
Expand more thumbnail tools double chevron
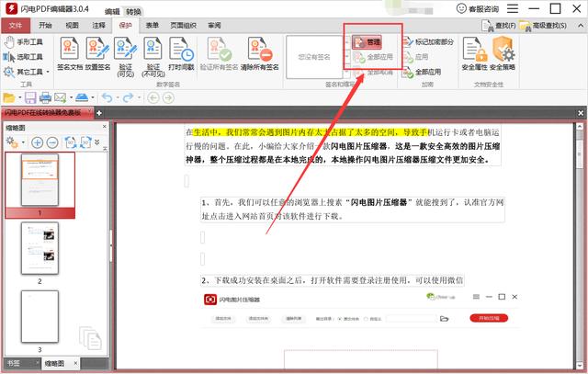point(97,142)
